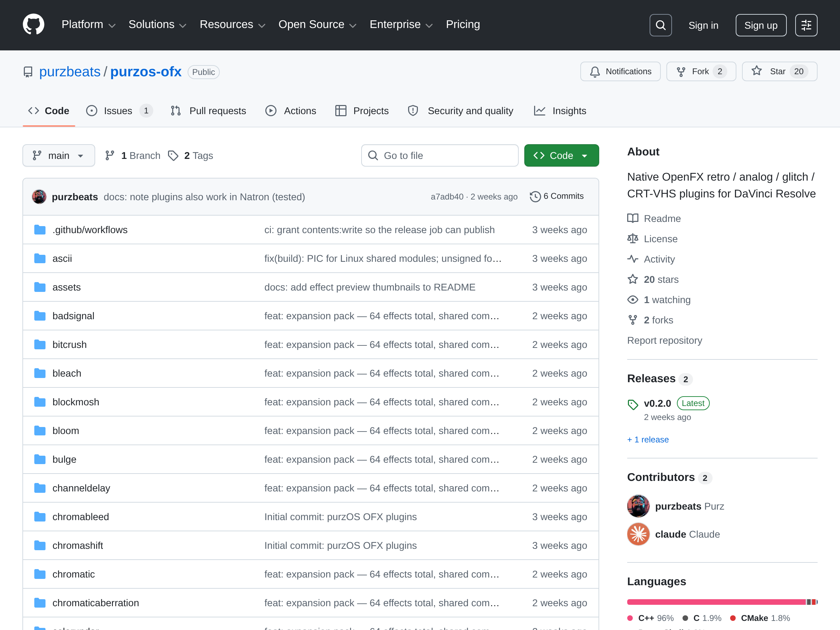Click the C++ 96% language entry
840x630 pixels.
(651, 618)
